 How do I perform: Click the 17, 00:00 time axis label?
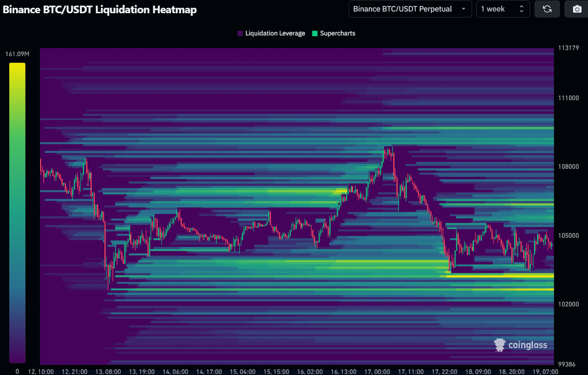click(377, 372)
